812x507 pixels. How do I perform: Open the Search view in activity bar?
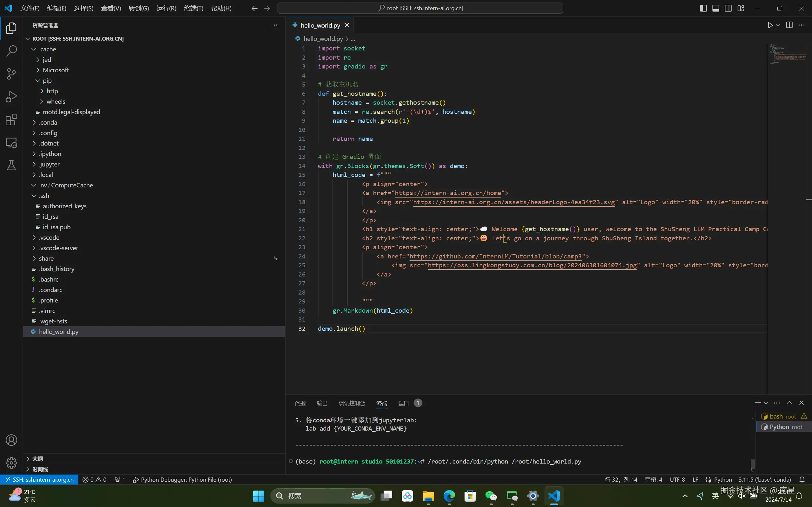click(11, 51)
